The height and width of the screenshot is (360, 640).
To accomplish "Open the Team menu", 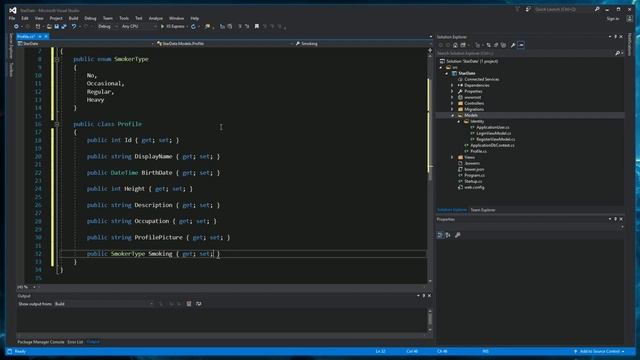I will point(108,18).
